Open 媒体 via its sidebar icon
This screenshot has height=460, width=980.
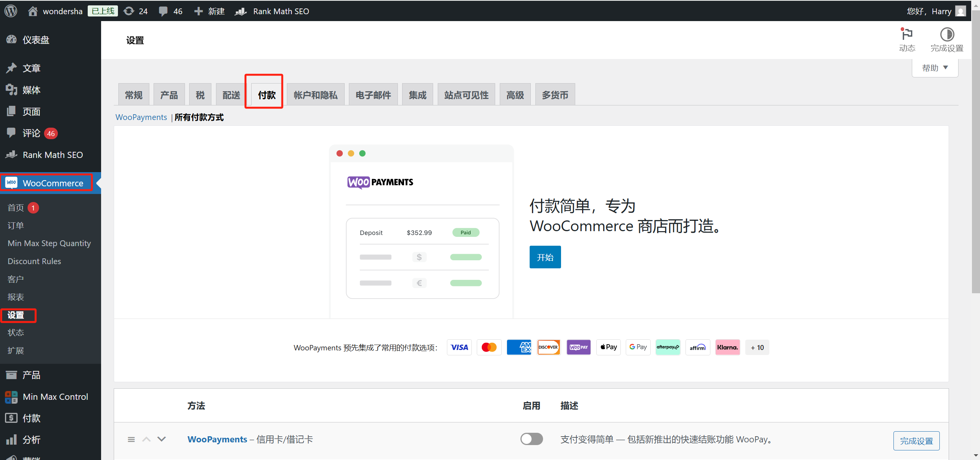(x=11, y=90)
